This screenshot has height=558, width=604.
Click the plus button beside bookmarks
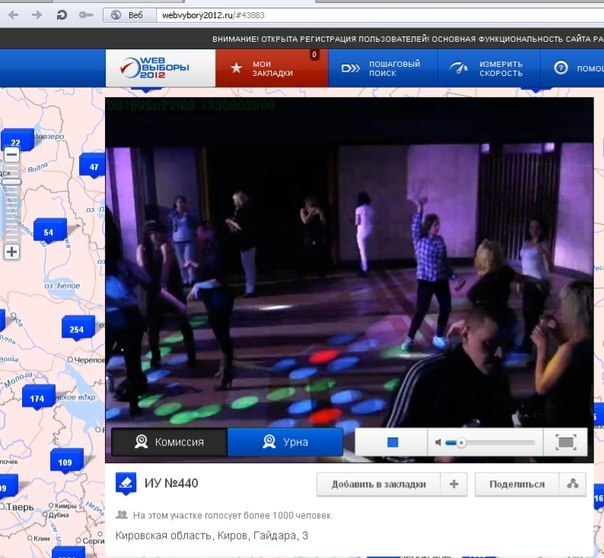coord(454,484)
